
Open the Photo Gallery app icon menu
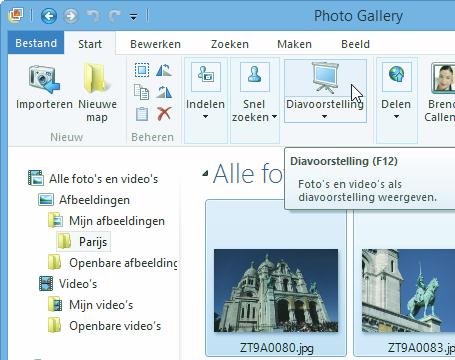pyautogui.click(x=16, y=15)
